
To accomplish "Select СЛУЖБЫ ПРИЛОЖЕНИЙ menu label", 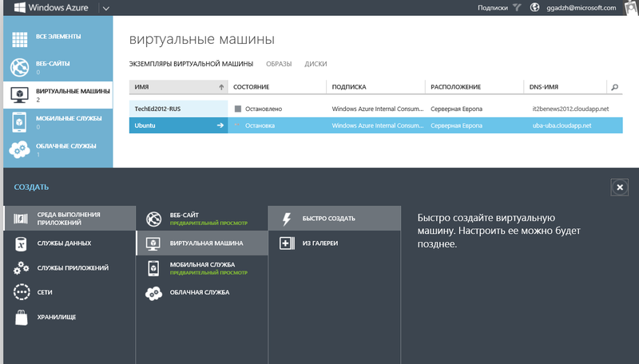I will (x=73, y=268).
